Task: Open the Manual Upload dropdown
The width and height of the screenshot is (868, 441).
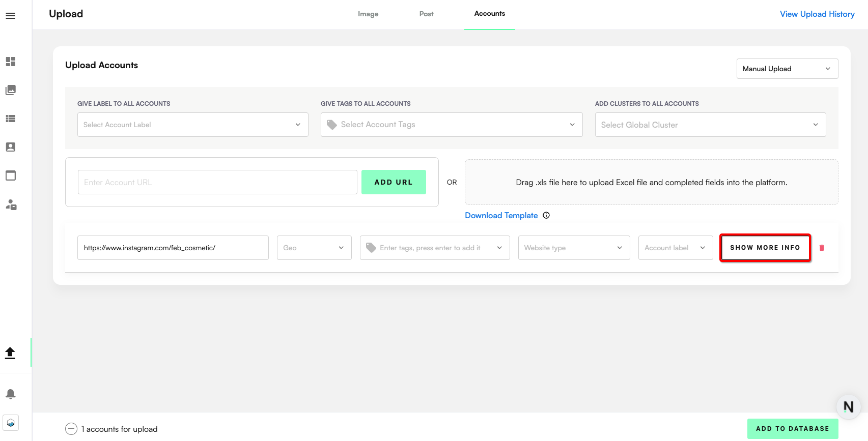Action: (x=787, y=69)
